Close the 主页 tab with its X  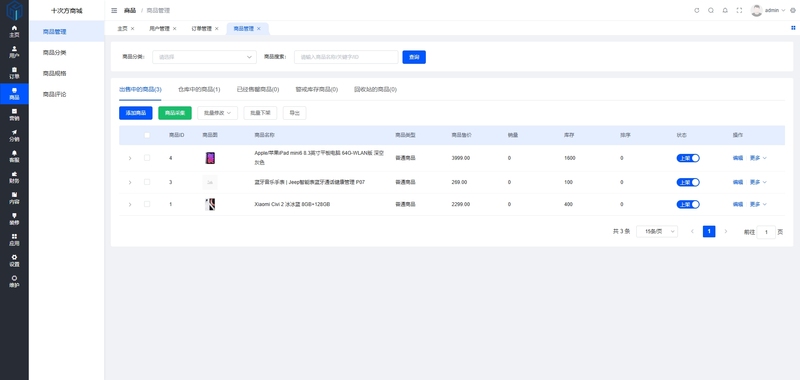pyautogui.click(x=133, y=29)
